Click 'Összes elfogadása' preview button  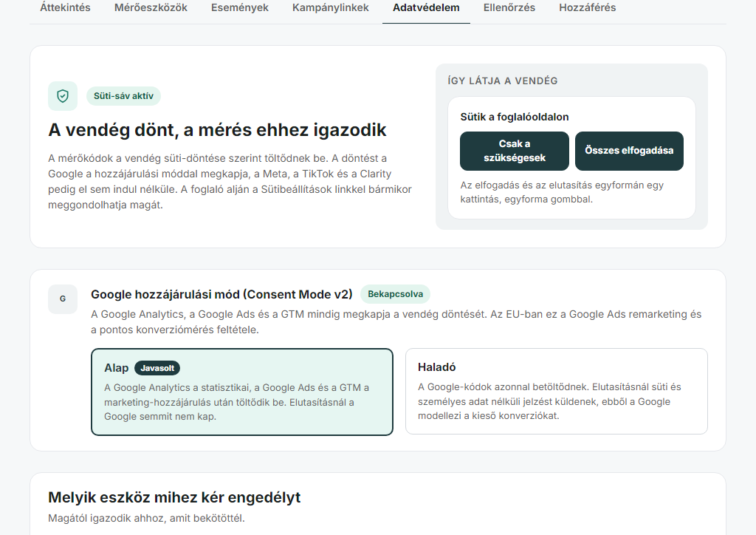coord(629,151)
